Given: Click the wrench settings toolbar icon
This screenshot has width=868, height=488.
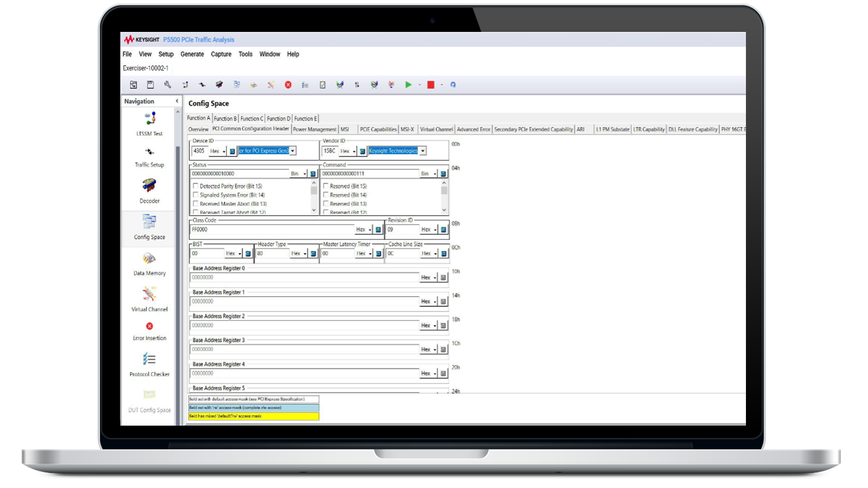Looking at the screenshot, I should coord(168,85).
